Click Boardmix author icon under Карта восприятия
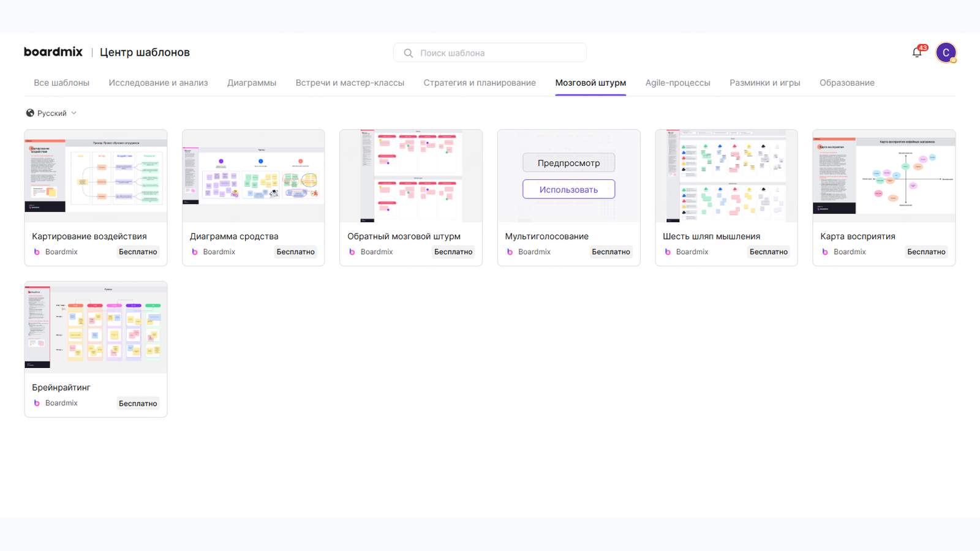Image resolution: width=980 pixels, height=551 pixels. point(825,252)
